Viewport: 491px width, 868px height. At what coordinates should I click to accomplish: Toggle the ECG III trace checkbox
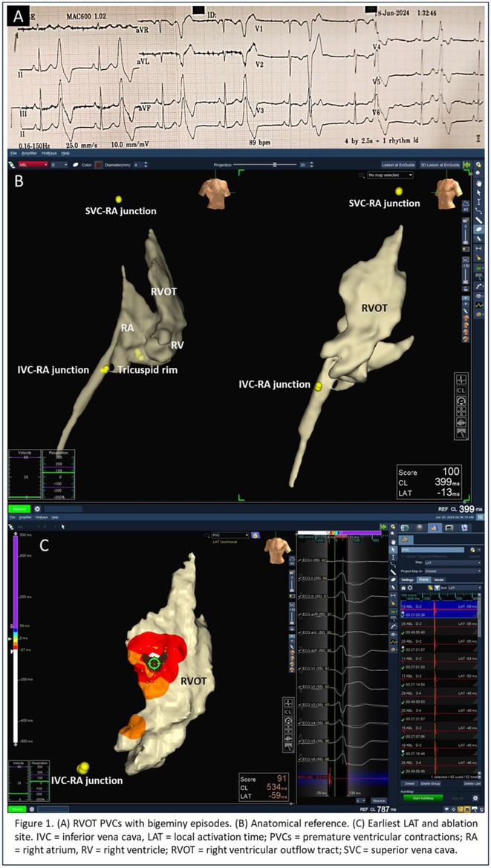(301, 596)
